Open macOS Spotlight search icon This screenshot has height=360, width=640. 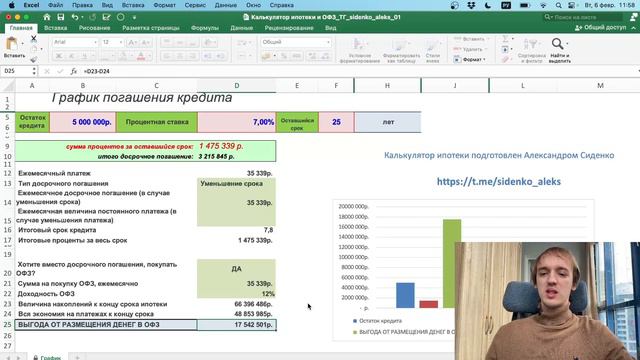pos(558,5)
